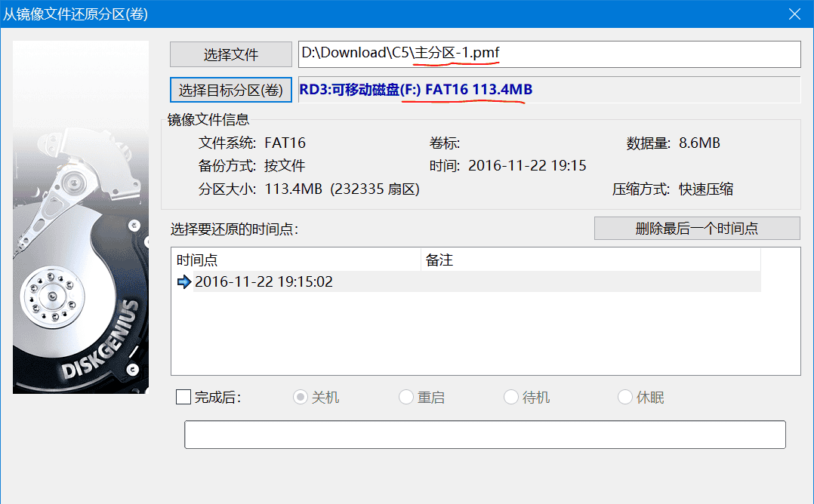
Task: Close the 从镜像文件还原分区 dialog
Action: pyautogui.click(x=794, y=14)
